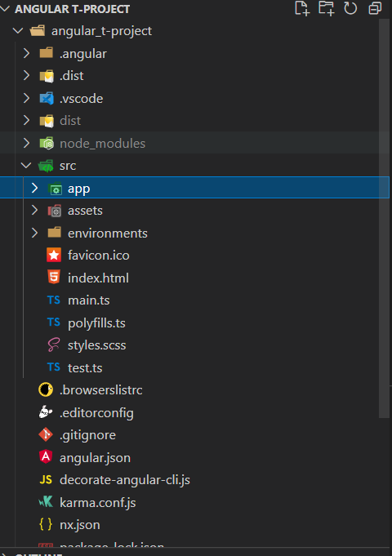Image resolution: width=392 pixels, height=556 pixels.
Task: Refresh the Explorer view
Action: pyautogui.click(x=350, y=8)
